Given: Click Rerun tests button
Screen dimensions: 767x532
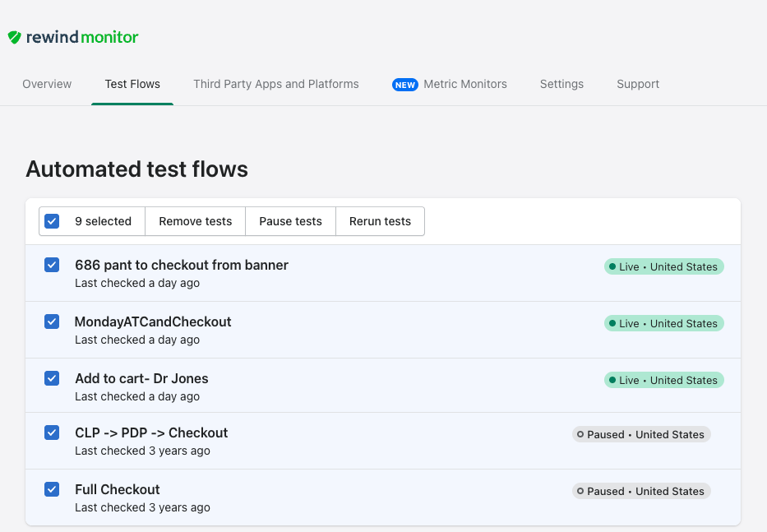Looking at the screenshot, I should tap(380, 221).
